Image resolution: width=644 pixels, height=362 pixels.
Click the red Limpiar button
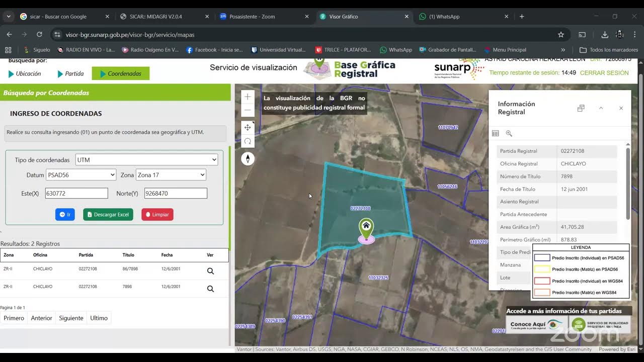(157, 215)
